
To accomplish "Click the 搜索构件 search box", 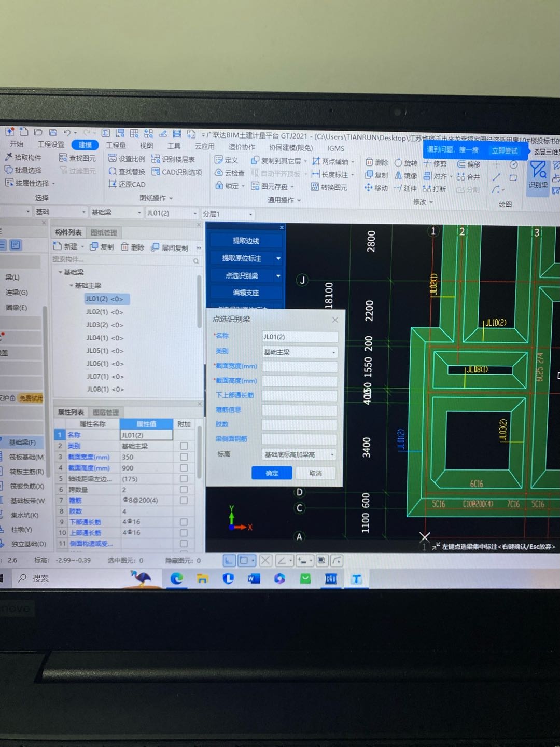I will 125,260.
